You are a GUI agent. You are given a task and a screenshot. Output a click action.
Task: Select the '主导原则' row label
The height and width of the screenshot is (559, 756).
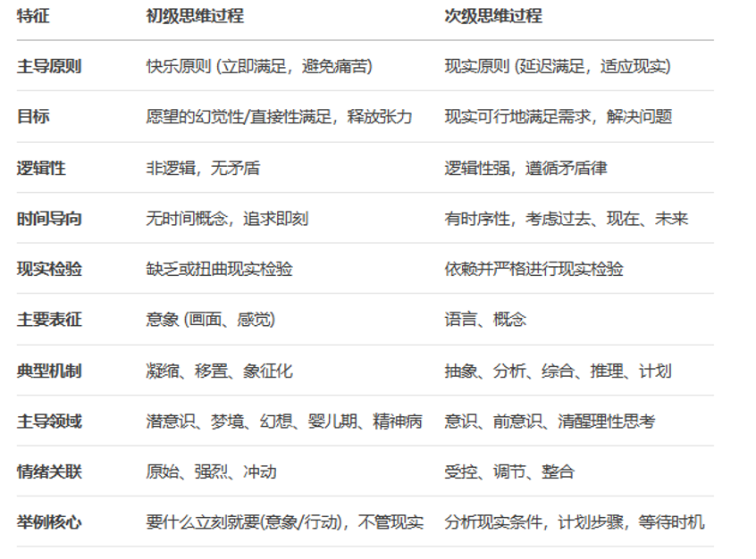pyautogui.click(x=49, y=66)
